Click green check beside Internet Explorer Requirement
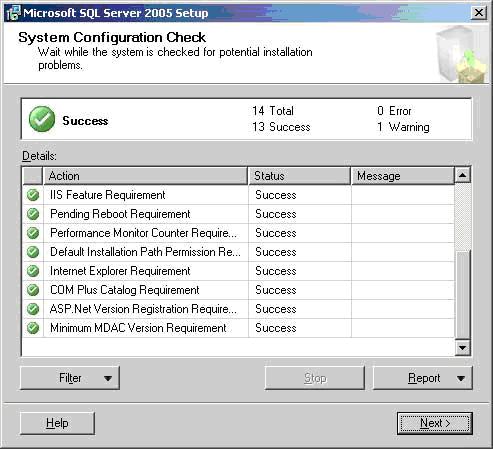 coord(33,271)
